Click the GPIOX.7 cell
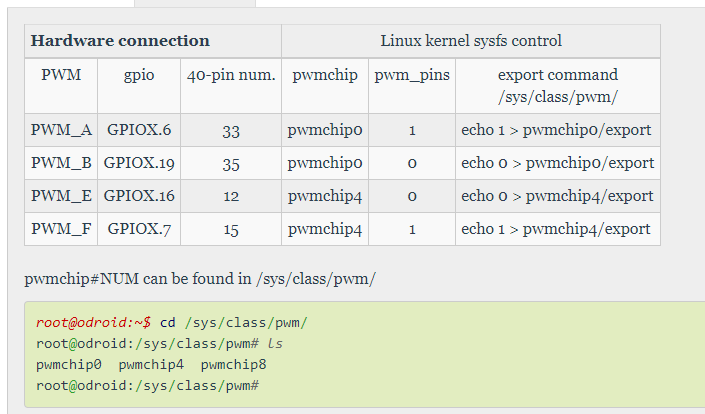The image size is (705, 414). tap(139, 229)
